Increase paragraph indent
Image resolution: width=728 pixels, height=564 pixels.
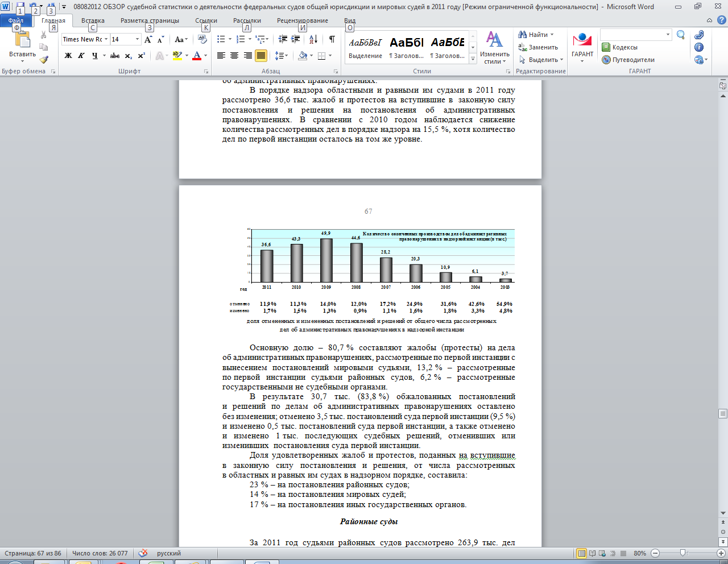296,39
